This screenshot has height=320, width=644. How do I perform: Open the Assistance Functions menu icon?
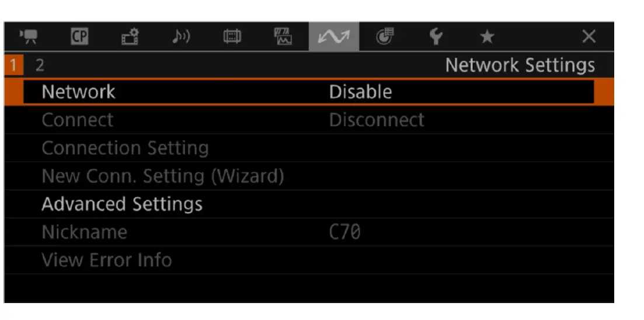[283, 37]
